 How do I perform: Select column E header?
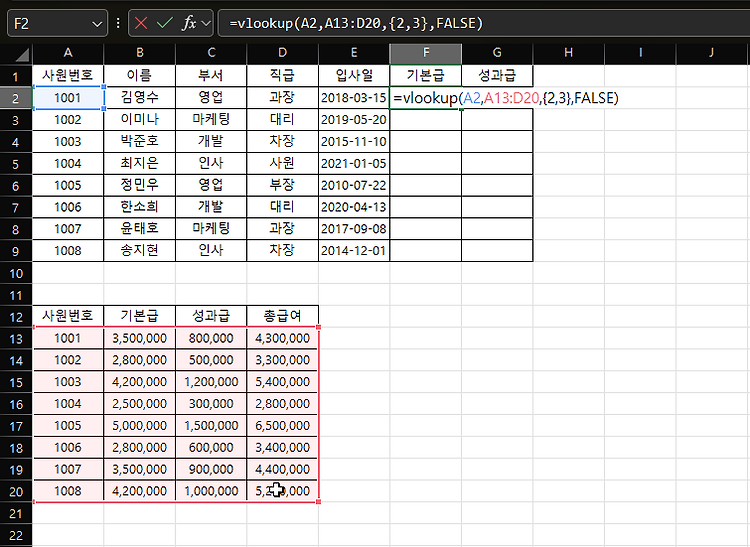pos(354,53)
